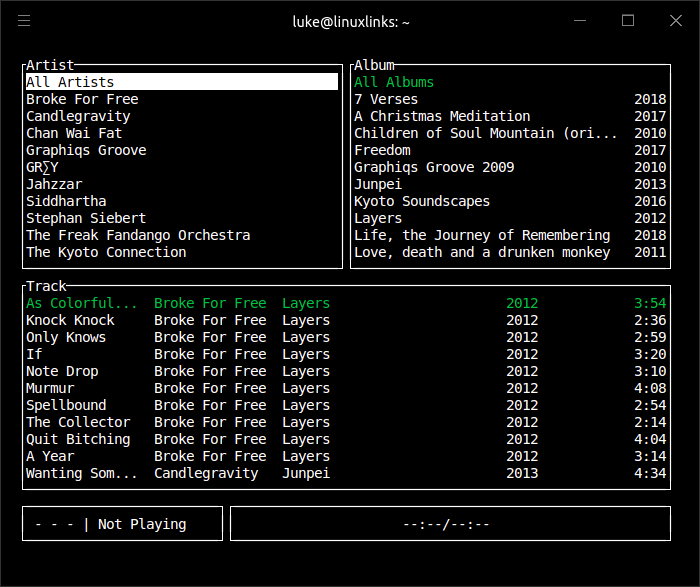Select artist Broke For Free
700x587 pixels.
82,99
